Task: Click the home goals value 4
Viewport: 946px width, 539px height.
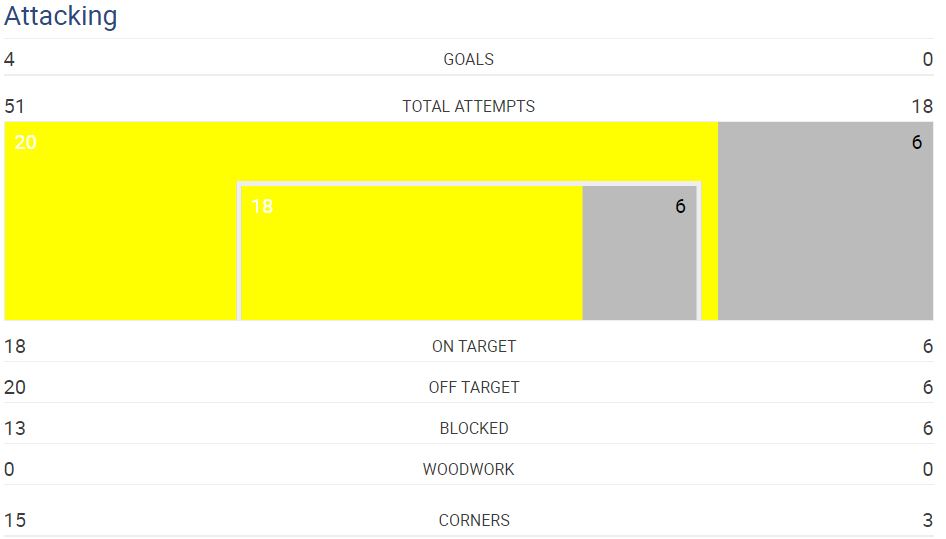Action: (x=9, y=59)
